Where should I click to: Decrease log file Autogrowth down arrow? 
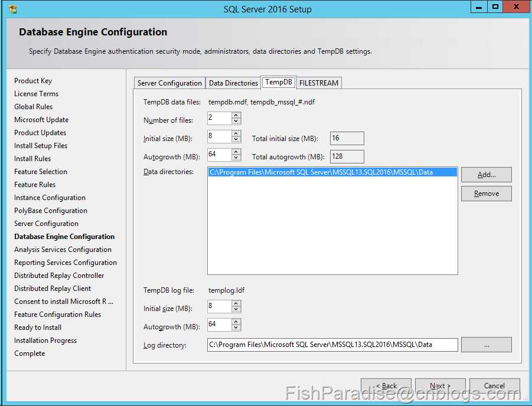[236, 328]
